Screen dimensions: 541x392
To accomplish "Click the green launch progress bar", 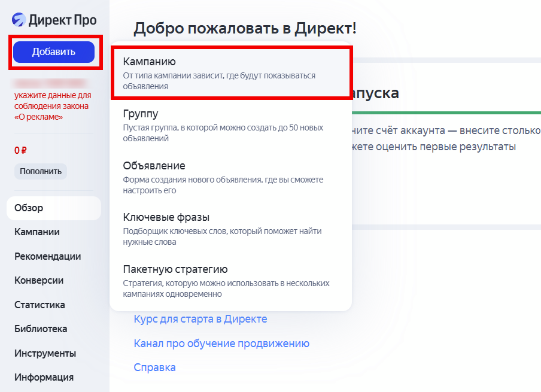I will click(x=446, y=113).
